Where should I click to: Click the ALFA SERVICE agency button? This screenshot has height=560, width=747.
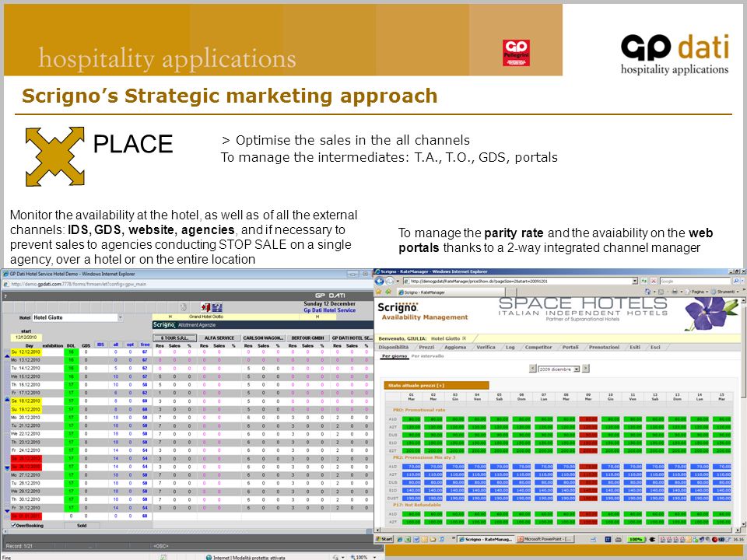pos(219,338)
